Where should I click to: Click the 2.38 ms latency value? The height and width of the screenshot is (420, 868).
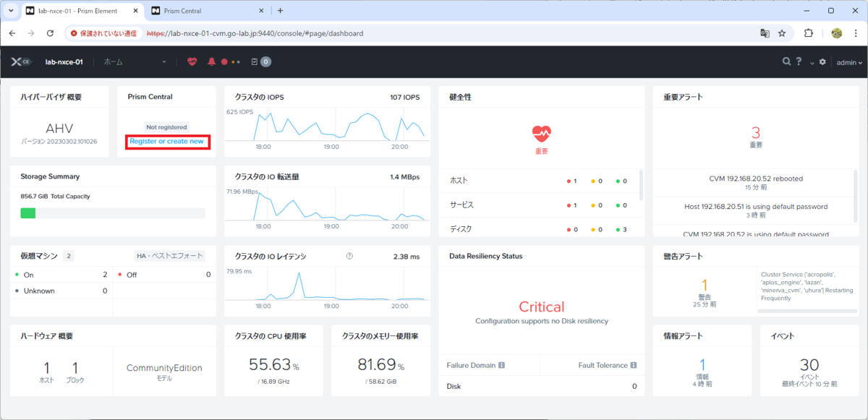click(407, 256)
